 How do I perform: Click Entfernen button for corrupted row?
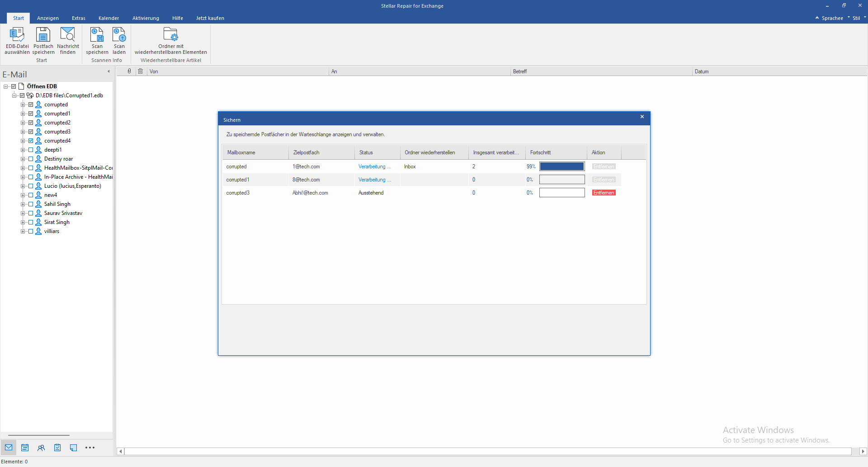point(604,167)
